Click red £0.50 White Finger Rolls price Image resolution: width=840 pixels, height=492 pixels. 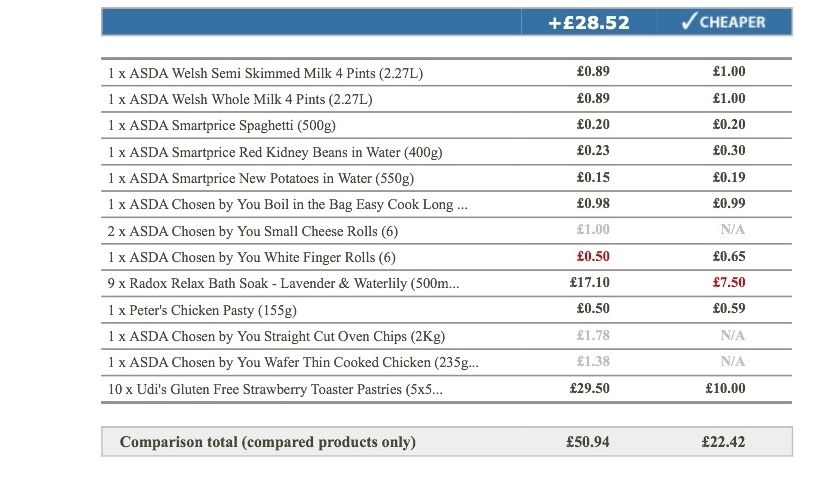593,256
